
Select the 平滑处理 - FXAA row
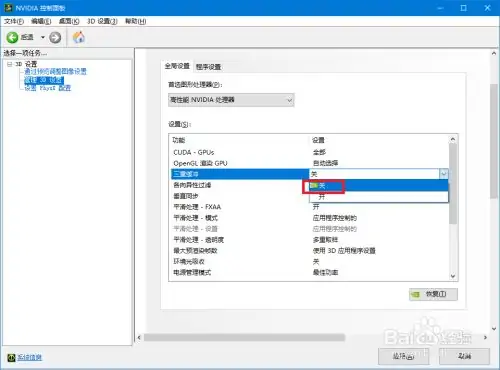(x=309, y=207)
